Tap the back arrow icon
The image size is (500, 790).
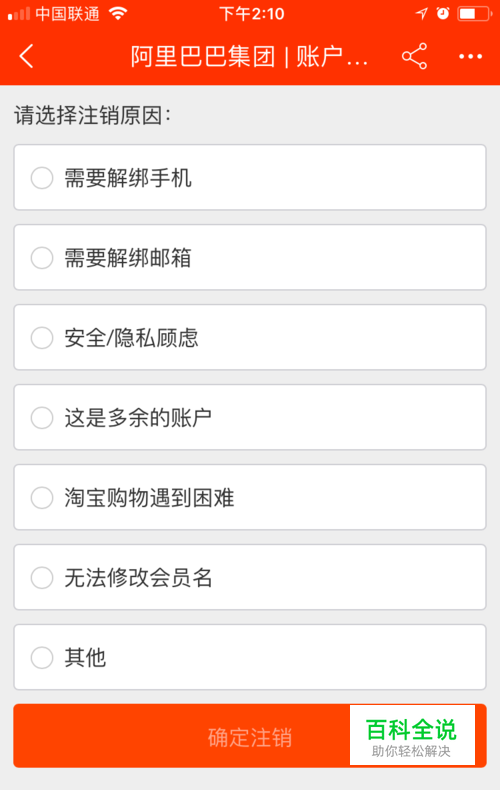26,56
